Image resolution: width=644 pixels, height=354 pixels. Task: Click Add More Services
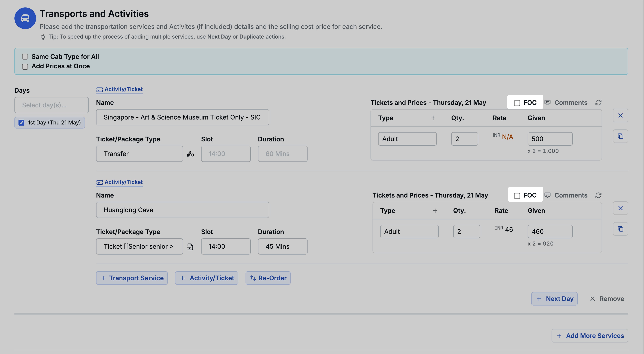click(x=590, y=336)
